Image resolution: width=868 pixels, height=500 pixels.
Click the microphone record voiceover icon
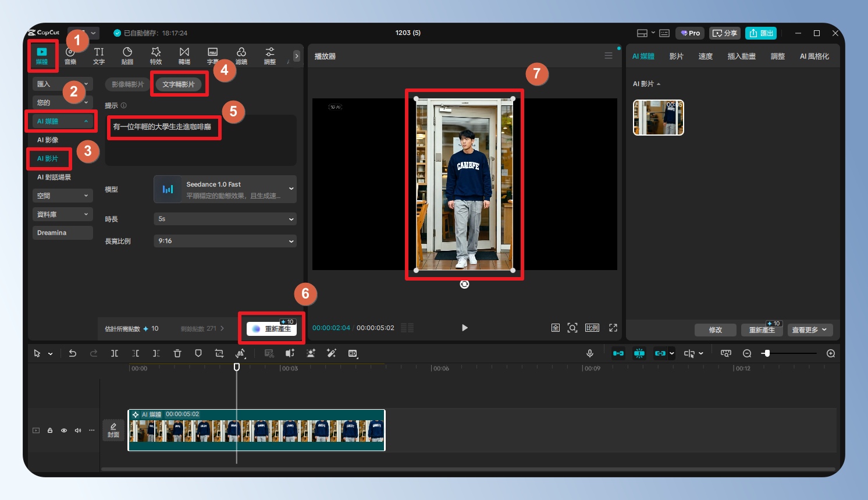pyautogui.click(x=589, y=353)
